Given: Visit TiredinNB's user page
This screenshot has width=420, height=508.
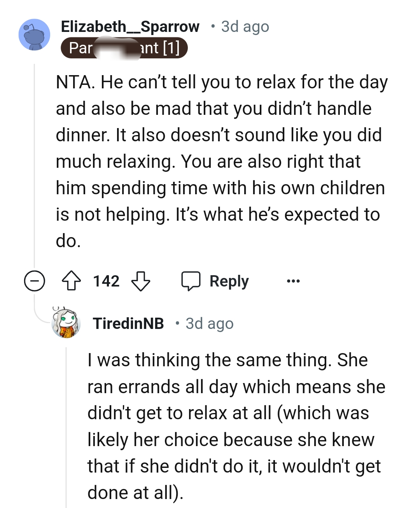Looking at the screenshot, I should pyautogui.click(x=128, y=323).
